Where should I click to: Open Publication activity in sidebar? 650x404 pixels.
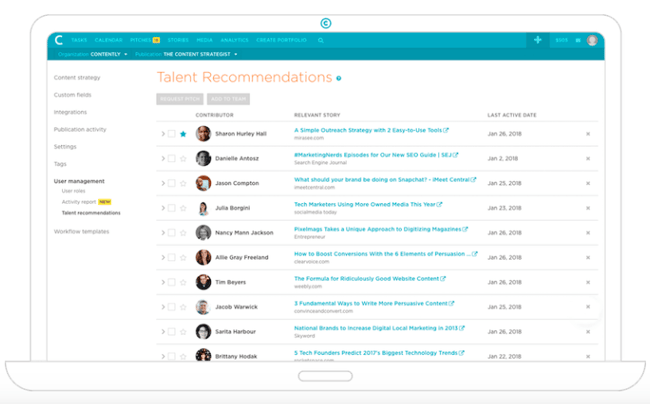pyautogui.click(x=80, y=130)
